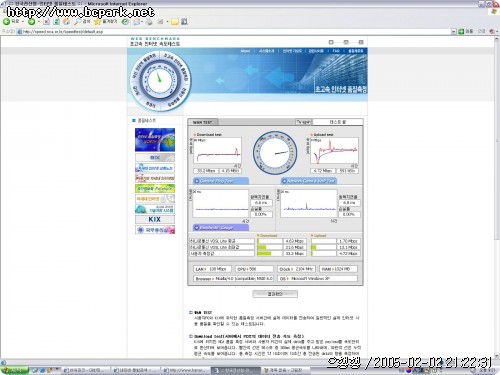Click the gray banner below the space image
This screenshot has width=500, height=375.
point(155,157)
